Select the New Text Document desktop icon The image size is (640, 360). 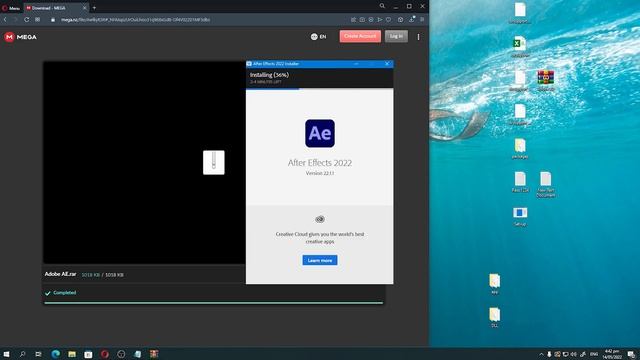pos(546,184)
